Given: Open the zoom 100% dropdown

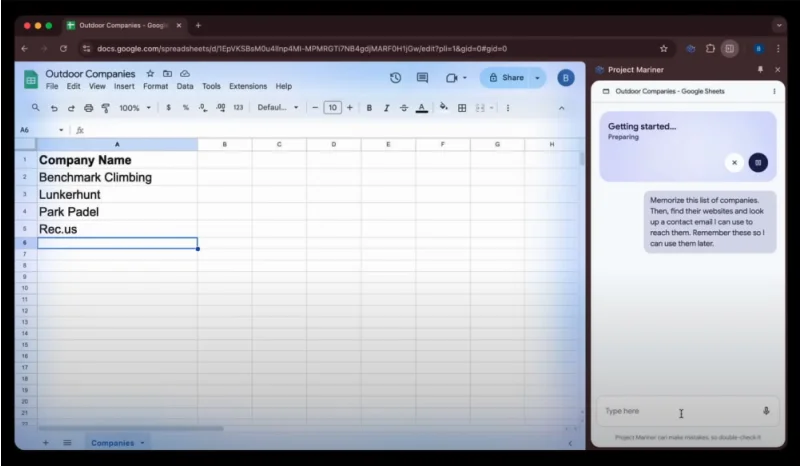Looking at the screenshot, I should click(x=135, y=108).
